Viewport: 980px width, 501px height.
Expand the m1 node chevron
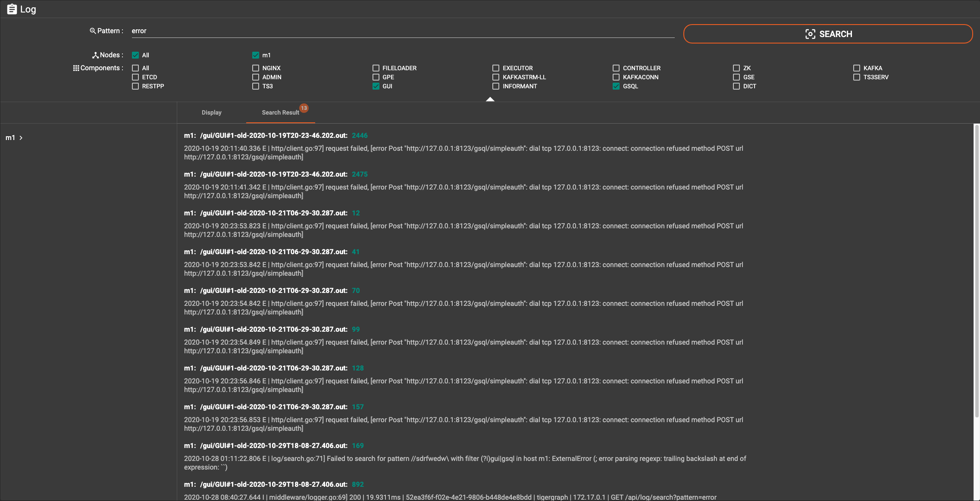coord(21,138)
